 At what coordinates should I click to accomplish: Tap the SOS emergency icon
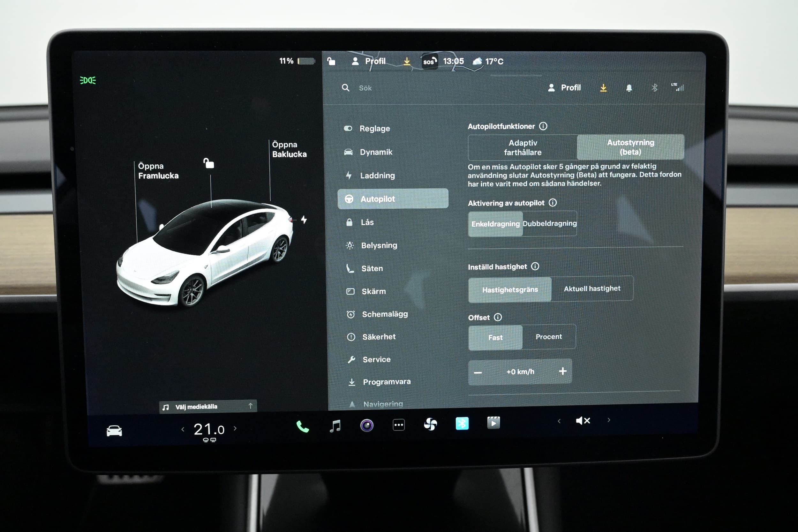429,61
